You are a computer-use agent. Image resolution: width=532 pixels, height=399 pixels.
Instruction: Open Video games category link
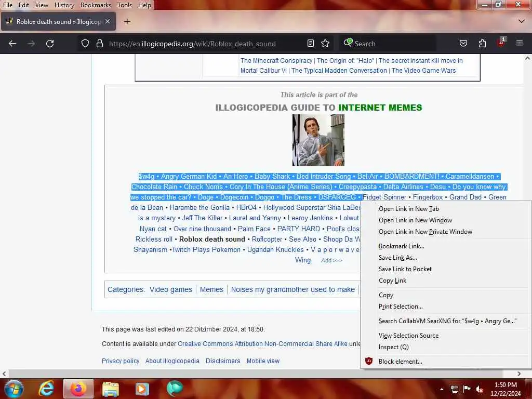tap(170, 289)
